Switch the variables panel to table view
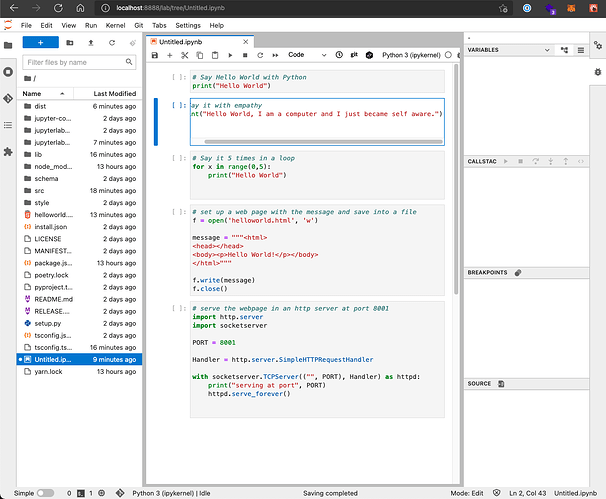606x499 pixels. pos(580,48)
